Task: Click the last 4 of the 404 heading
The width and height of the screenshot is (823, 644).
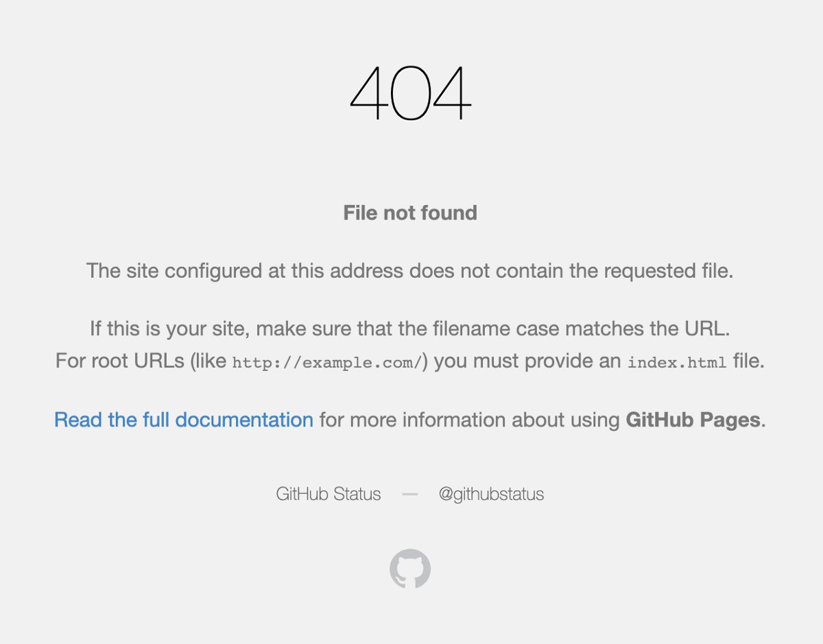Action: (x=451, y=94)
